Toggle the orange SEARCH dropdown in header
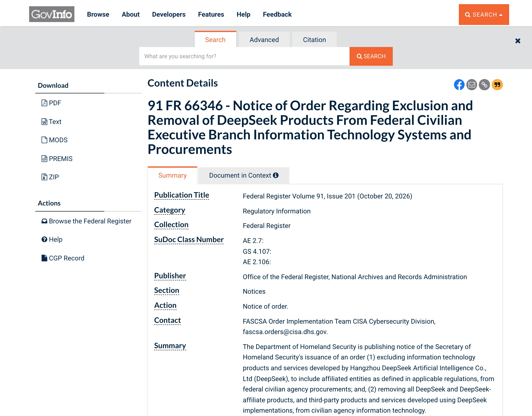Screen dimensions: 532x416 click(x=484, y=14)
